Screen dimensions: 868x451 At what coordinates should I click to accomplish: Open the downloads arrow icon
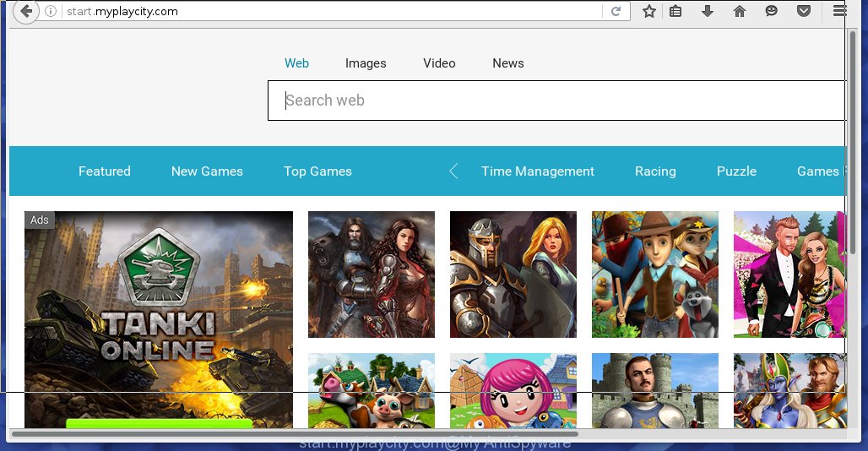coord(708,11)
